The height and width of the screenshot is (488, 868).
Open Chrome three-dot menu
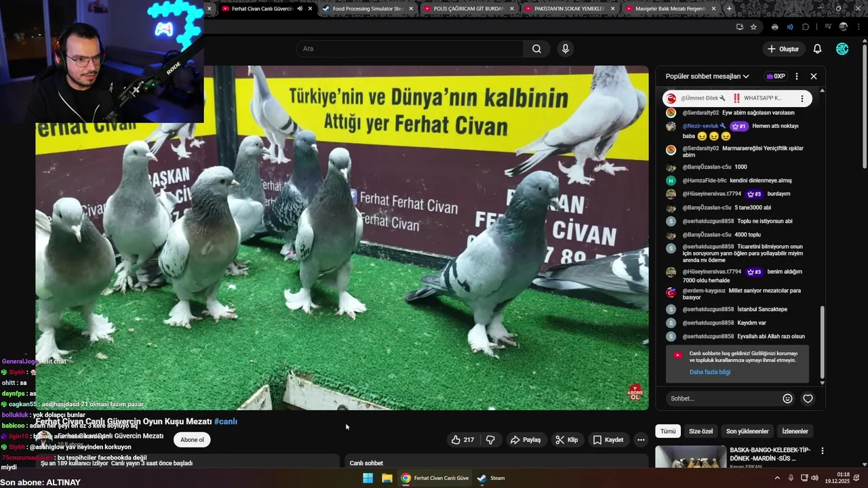point(859,27)
